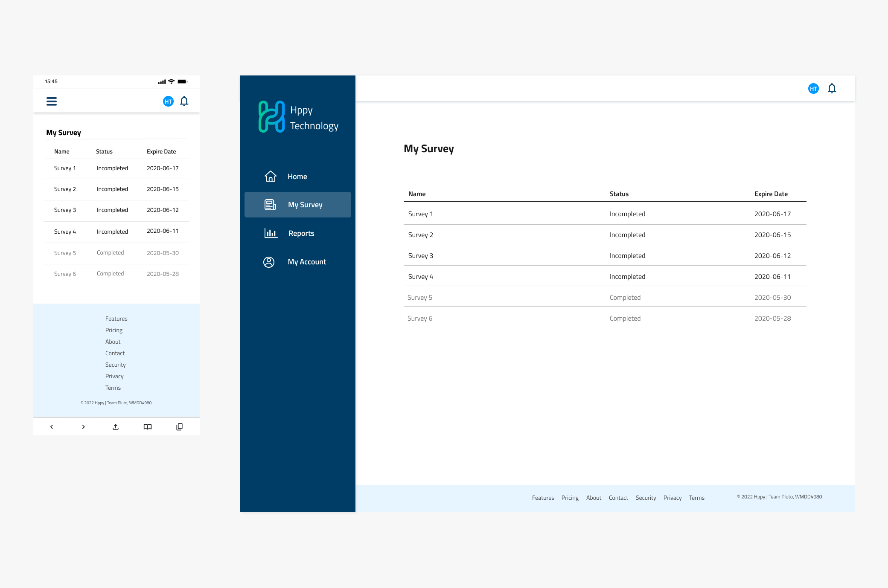Screen dimensions: 888x588
Task: Click the desktop notification bell icon
Action: click(x=832, y=88)
